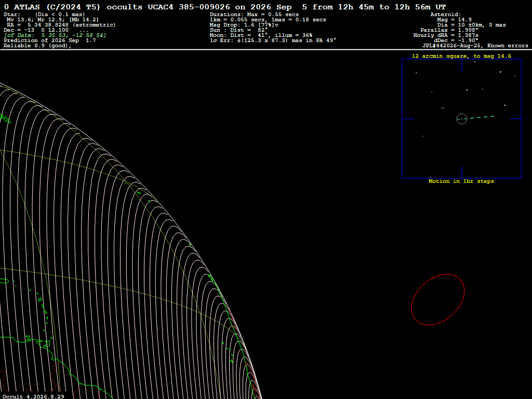Image resolution: width=532 pixels, height=399 pixels.
Task: Click the green 'of Date' coordinates line
Action: [x=55, y=35]
